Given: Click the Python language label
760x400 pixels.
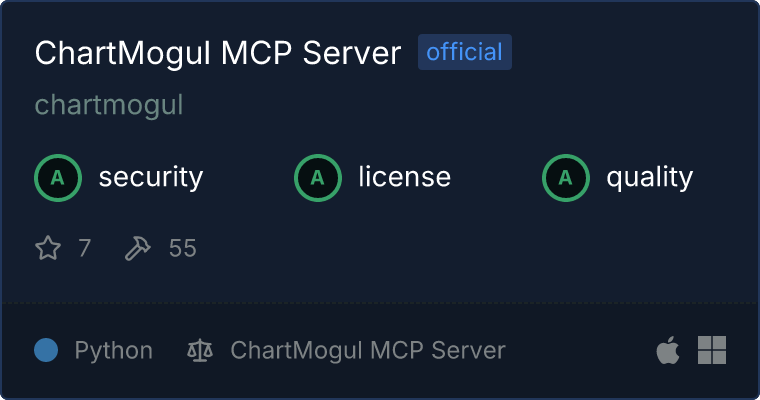Looking at the screenshot, I should point(113,351).
